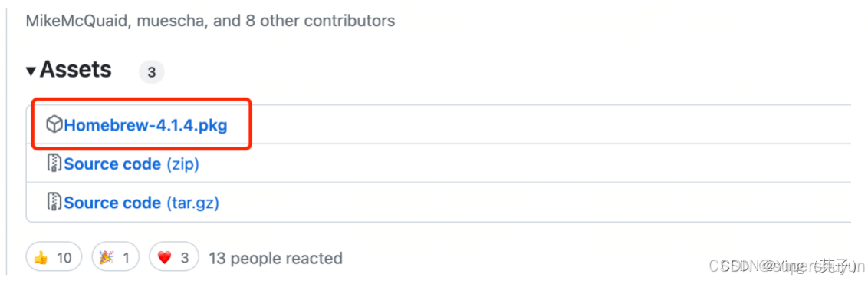
Task: Toggle the heart reaction count 3
Action: [174, 258]
